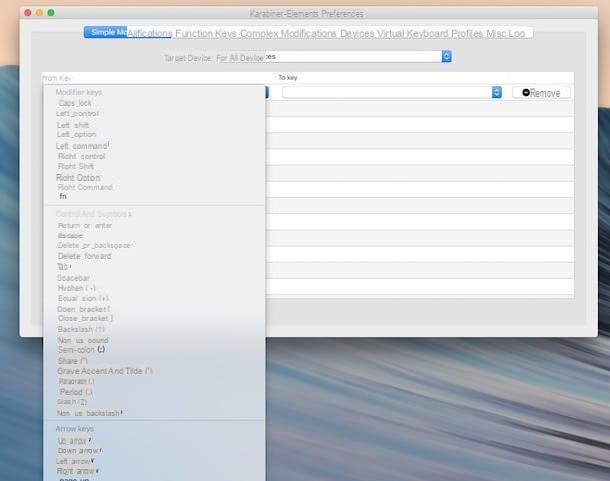
Task: Select the Semi-colon entry
Action: click(81, 349)
